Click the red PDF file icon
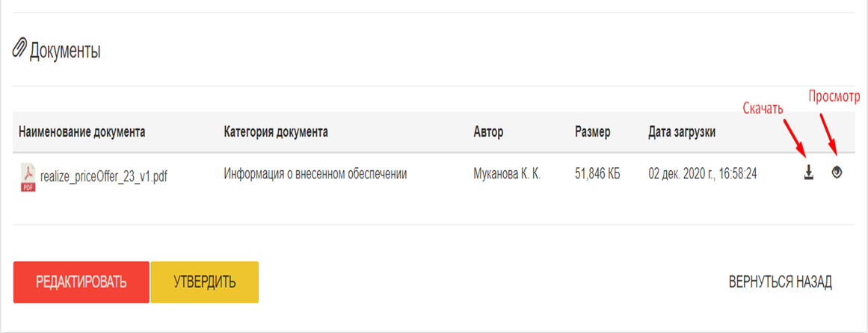868x333 pixels. pyautogui.click(x=28, y=177)
